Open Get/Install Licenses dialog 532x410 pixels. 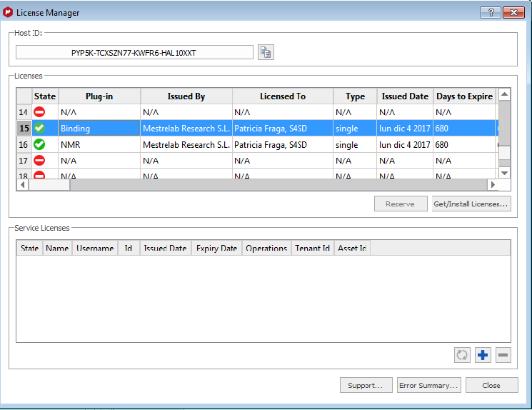pyautogui.click(x=471, y=204)
